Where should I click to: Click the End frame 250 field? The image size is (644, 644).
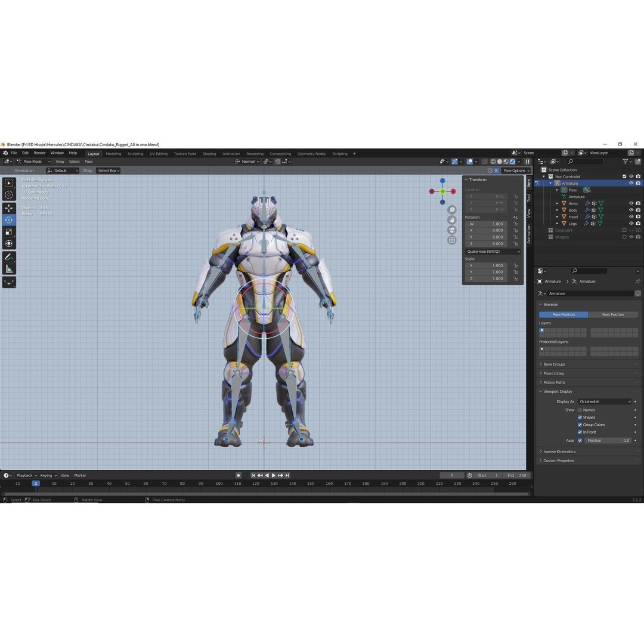tap(517, 475)
